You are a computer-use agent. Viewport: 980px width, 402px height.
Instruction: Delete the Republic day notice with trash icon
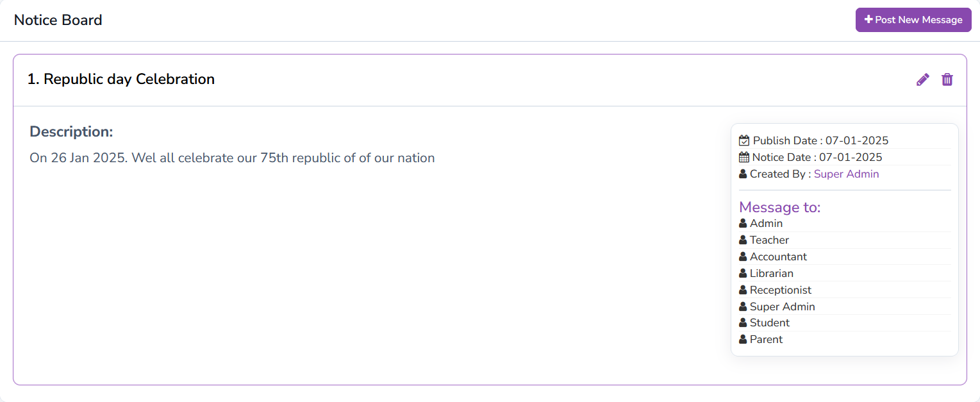[947, 80]
